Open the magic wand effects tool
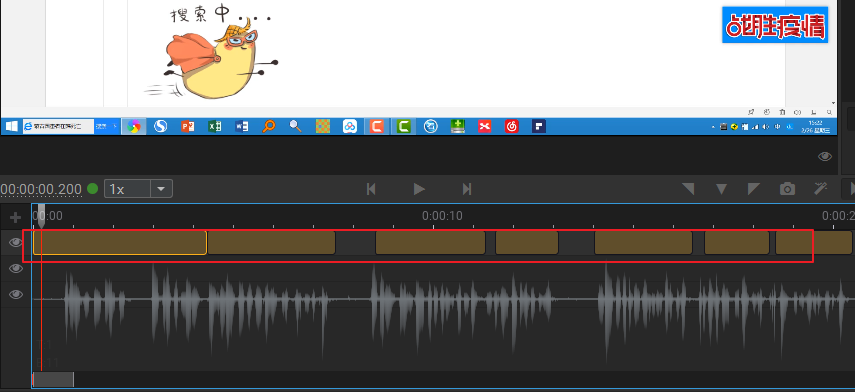 click(821, 189)
